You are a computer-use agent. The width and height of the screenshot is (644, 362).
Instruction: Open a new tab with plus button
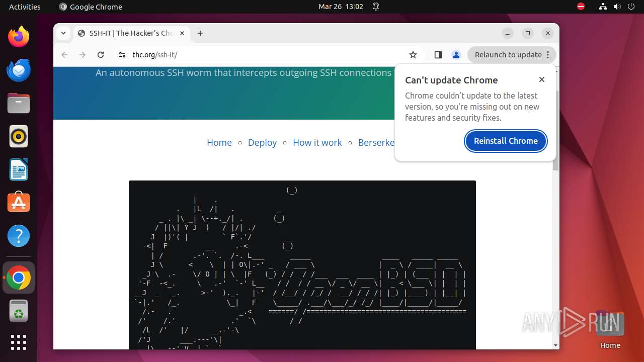click(200, 33)
